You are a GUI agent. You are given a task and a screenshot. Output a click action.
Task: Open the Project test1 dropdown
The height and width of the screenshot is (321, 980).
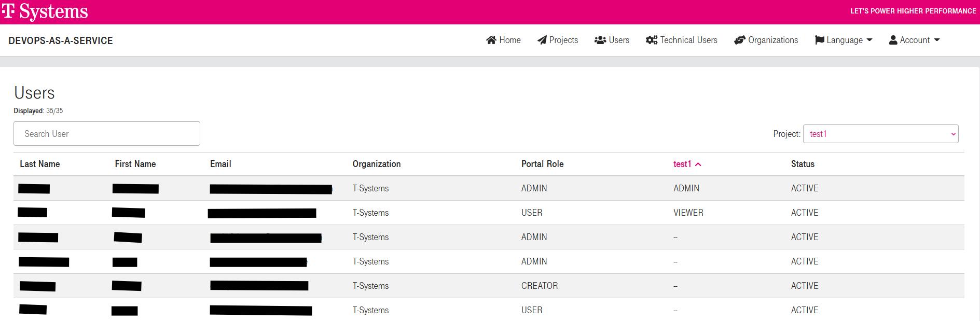click(880, 134)
